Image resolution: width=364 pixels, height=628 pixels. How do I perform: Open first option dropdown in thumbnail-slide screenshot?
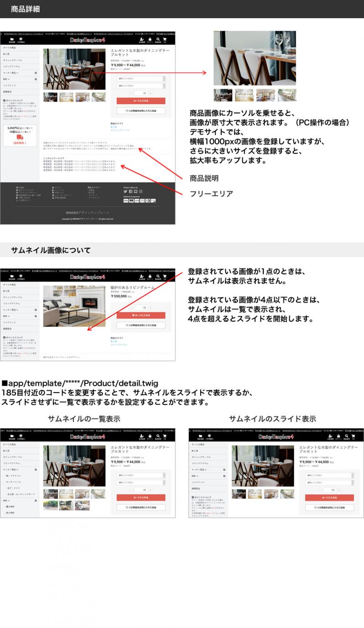[329, 475]
